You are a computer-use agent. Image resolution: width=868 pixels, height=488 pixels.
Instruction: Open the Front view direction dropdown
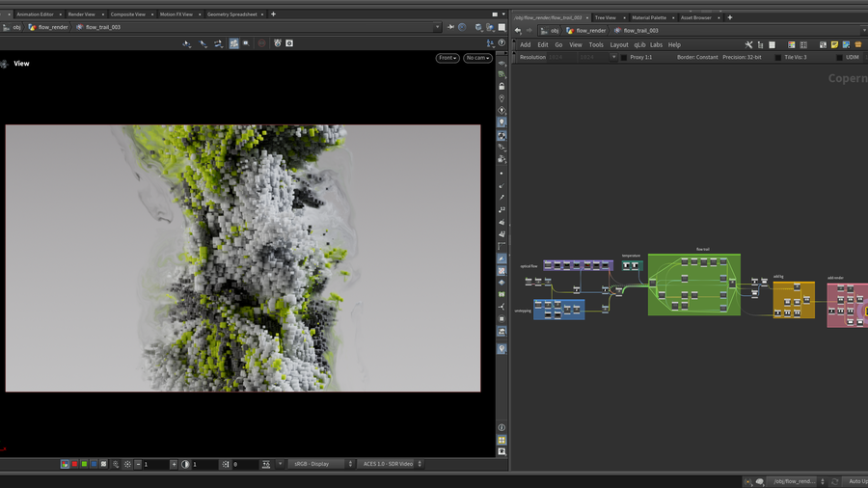[x=448, y=58]
